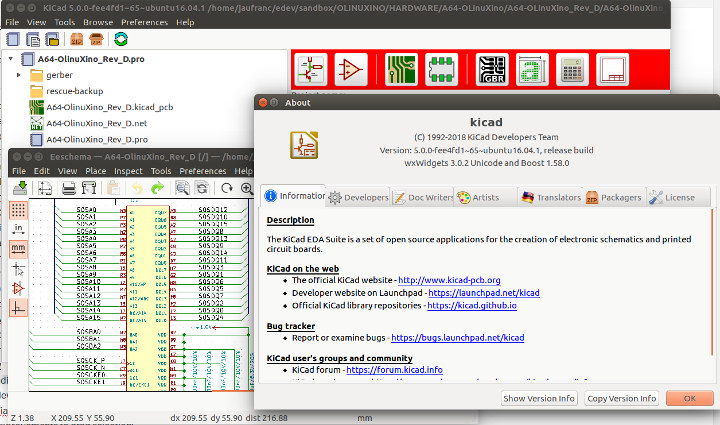Image resolution: width=720 pixels, height=425 pixels.
Task: Click Unarchive project zip icon
Action: [x=96, y=39]
